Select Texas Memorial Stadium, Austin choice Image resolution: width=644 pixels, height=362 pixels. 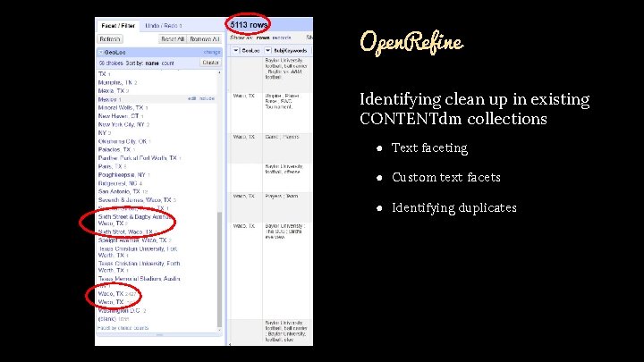(x=139, y=279)
